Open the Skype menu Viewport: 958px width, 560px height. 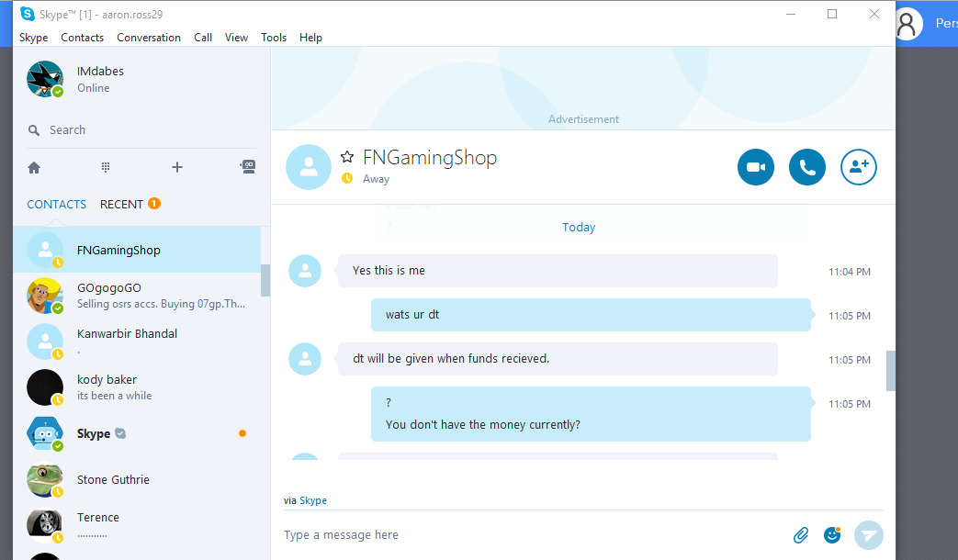pos(34,38)
